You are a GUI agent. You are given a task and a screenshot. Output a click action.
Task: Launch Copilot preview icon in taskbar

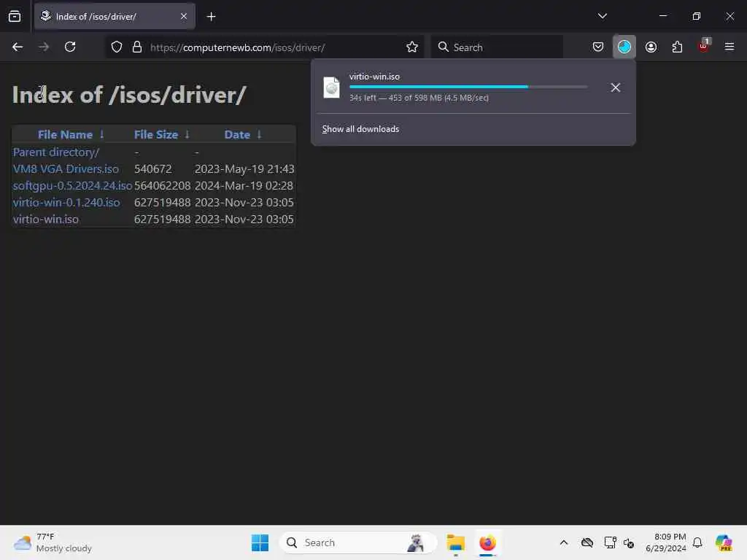click(x=724, y=542)
